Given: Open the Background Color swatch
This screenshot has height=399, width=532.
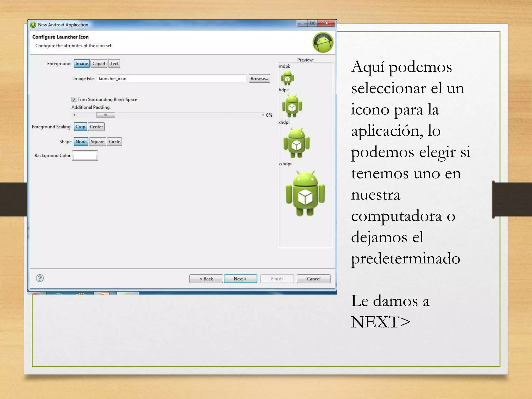Looking at the screenshot, I should (85, 156).
